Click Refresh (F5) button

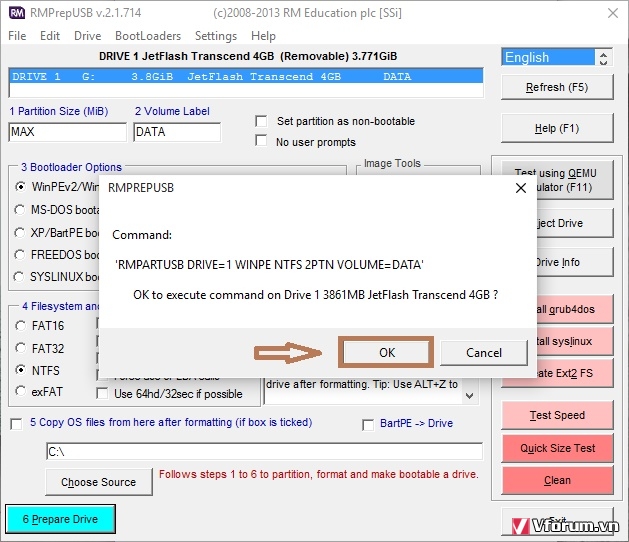point(557,87)
